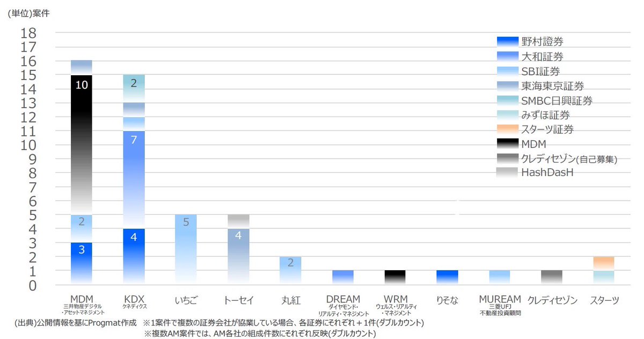Click the grey クレディセゾン(自己募集) legend swatch

pyautogui.click(x=507, y=158)
